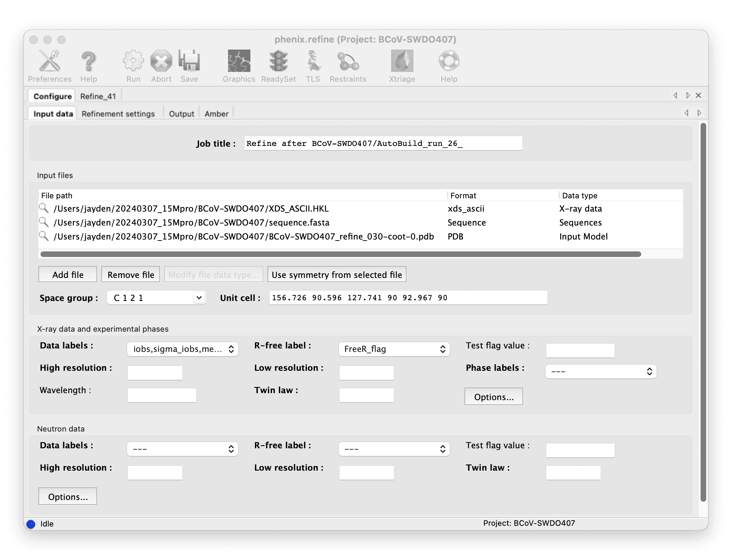
Task: Click Neutron Test flag value field
Action: click(580, 450)
